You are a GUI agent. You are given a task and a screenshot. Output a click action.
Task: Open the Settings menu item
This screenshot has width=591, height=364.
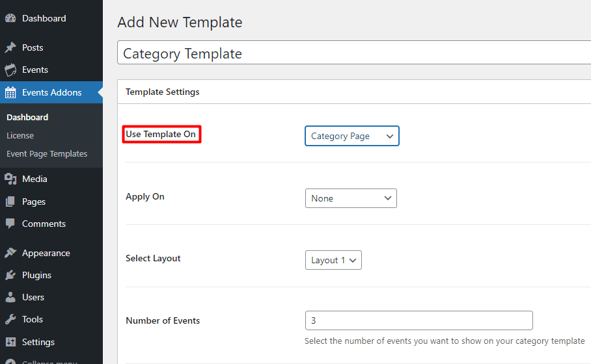pyautogui.click(x=38, y=342)
